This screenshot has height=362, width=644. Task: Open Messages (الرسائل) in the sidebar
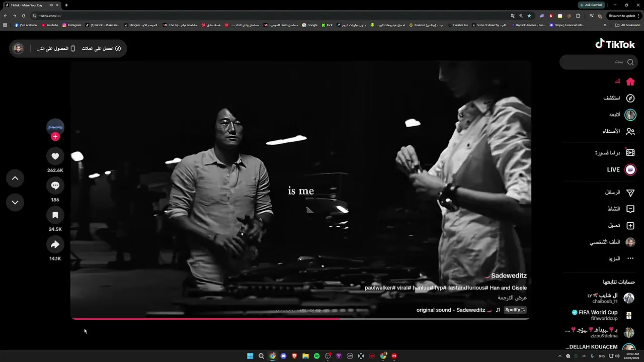(x=620, y=193)
